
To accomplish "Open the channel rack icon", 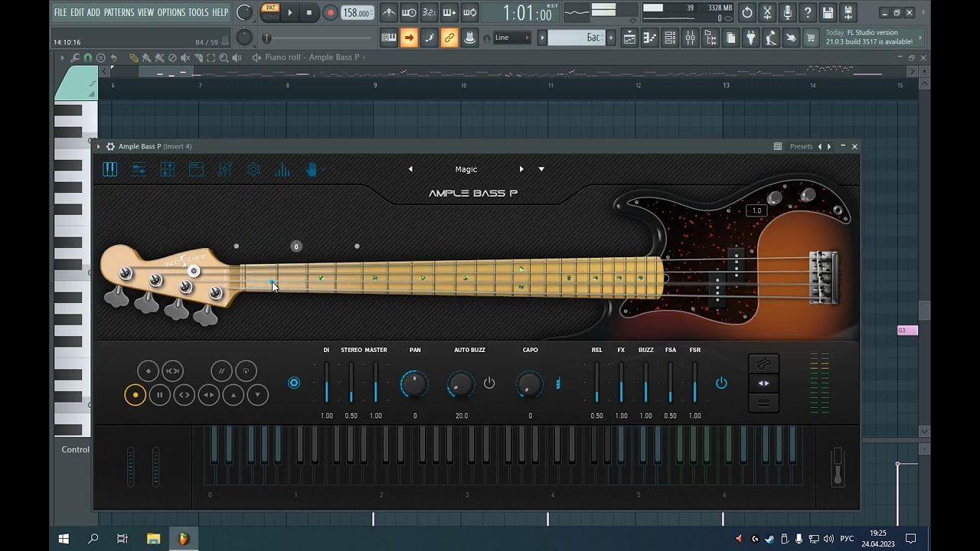I will 670,37.
